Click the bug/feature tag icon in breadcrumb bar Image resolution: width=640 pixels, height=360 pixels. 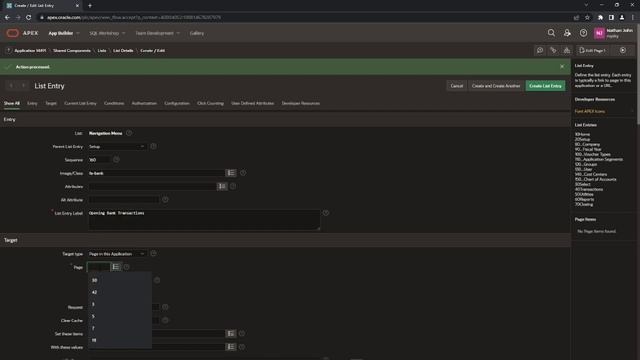553,50
